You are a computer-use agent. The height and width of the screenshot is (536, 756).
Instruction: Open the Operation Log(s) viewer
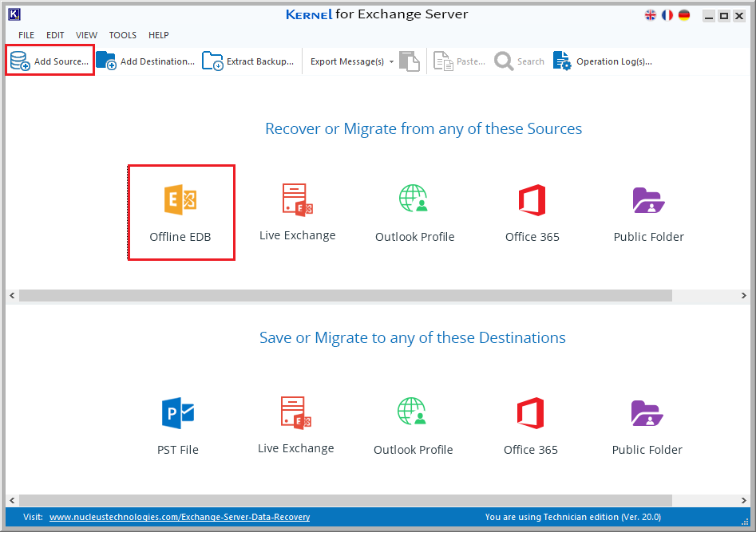(603, 61)
